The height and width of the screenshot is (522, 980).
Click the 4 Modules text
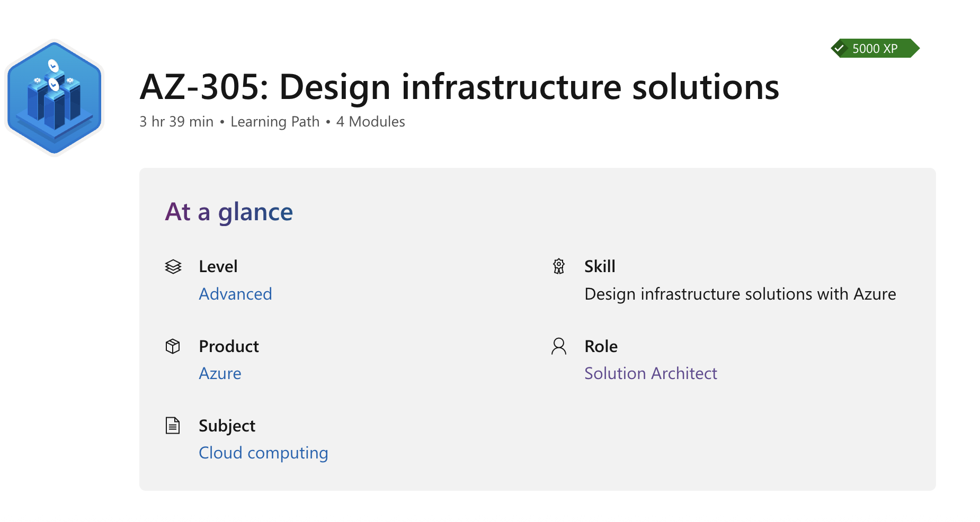371,122
